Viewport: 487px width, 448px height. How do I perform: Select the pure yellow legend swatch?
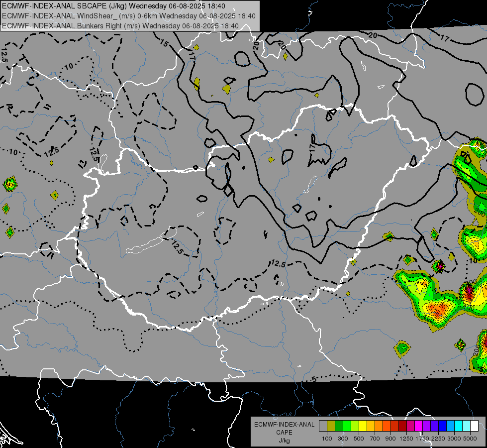click(x=363, y=426)
